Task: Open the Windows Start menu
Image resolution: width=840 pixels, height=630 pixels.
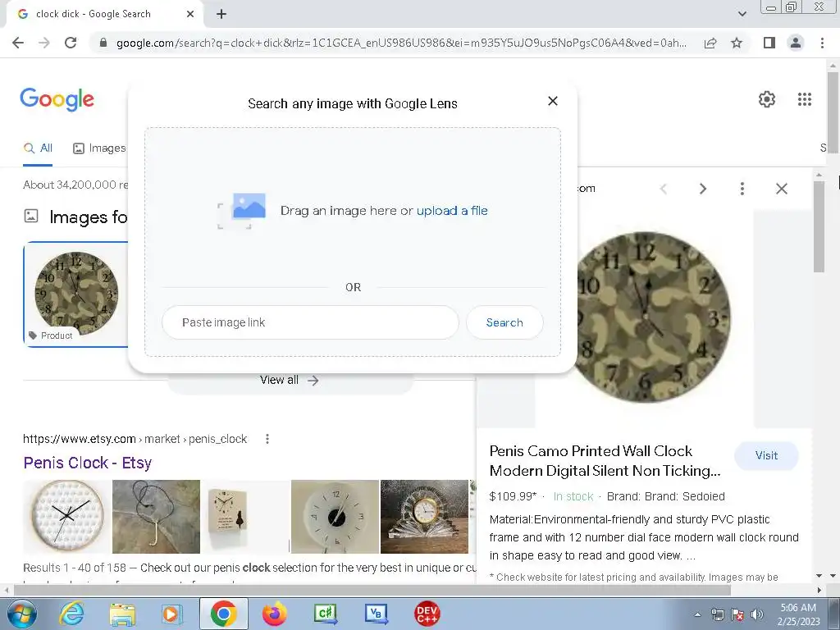Action: 21,614
